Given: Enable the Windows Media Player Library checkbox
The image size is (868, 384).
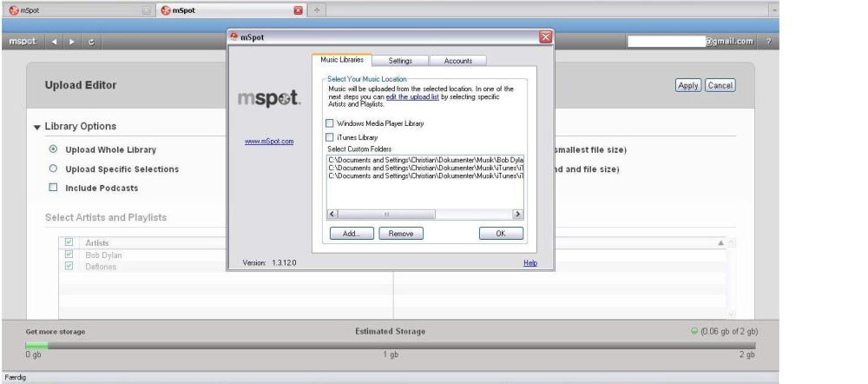Looking at the screenshot, I should pyautogui.click(x=329, y=123).
